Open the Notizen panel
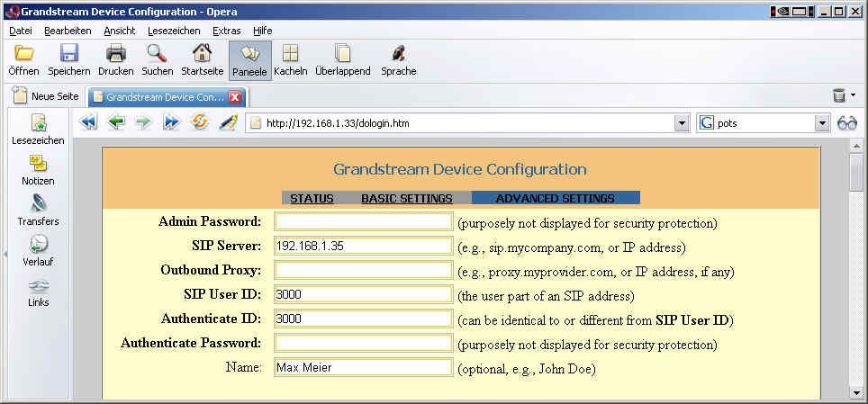868x404 pixels. 38,170
